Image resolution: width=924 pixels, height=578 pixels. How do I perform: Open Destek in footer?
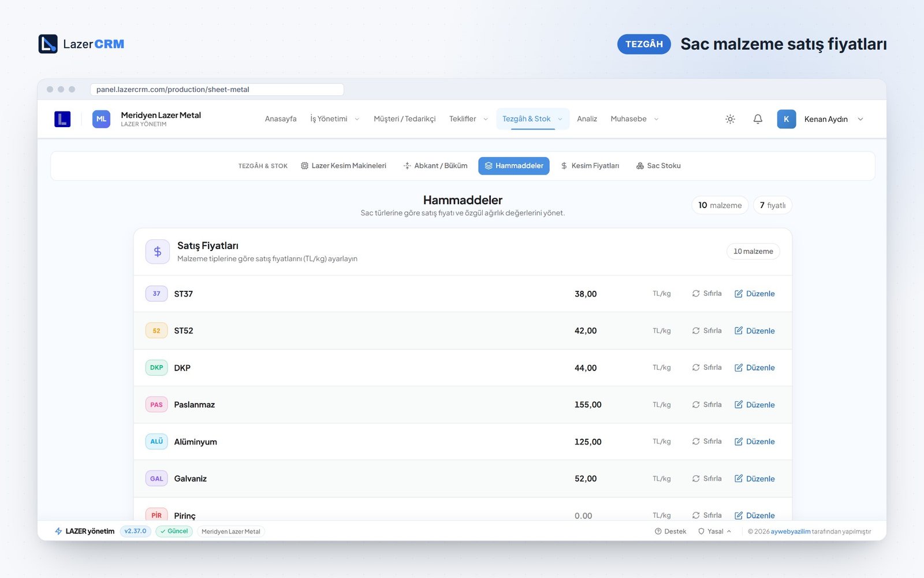(x=670, y=531)
